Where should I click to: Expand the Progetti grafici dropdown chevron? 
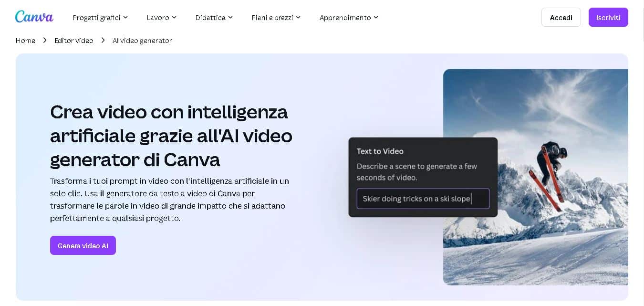(x=126, y=17)
